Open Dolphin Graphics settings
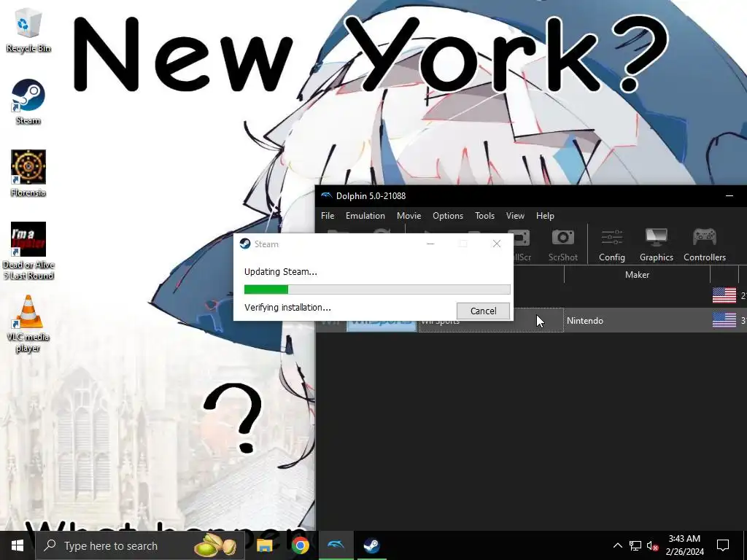The image size is (747, 560). click(656, 245)
